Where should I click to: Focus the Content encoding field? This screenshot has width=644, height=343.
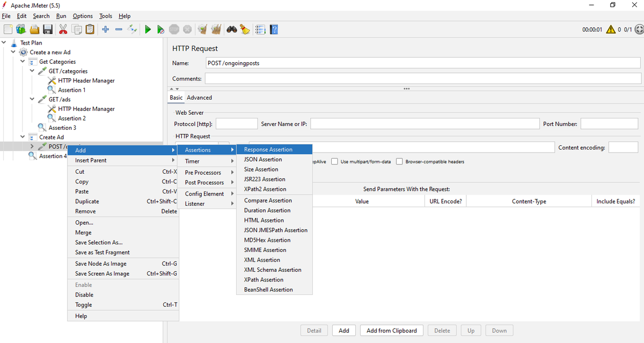623,147
